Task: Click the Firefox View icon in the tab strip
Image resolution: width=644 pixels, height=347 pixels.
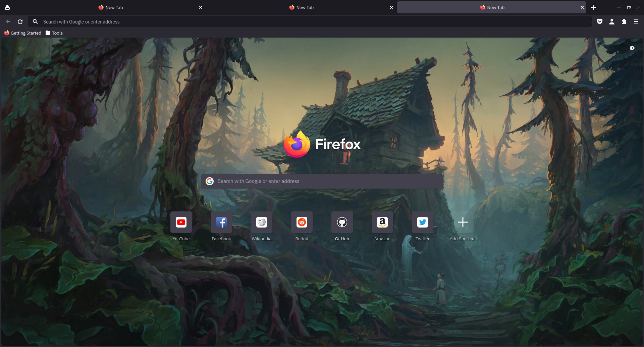Action: (7, 7)
